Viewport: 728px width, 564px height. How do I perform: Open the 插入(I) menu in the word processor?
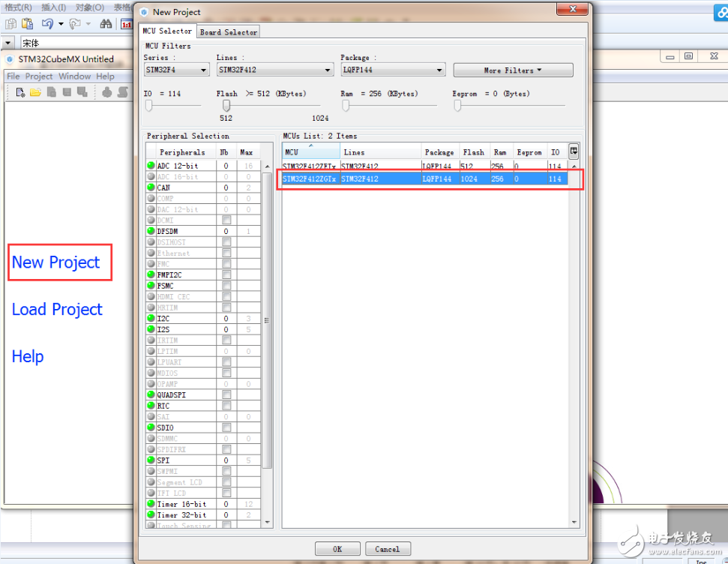click(54, 7)
